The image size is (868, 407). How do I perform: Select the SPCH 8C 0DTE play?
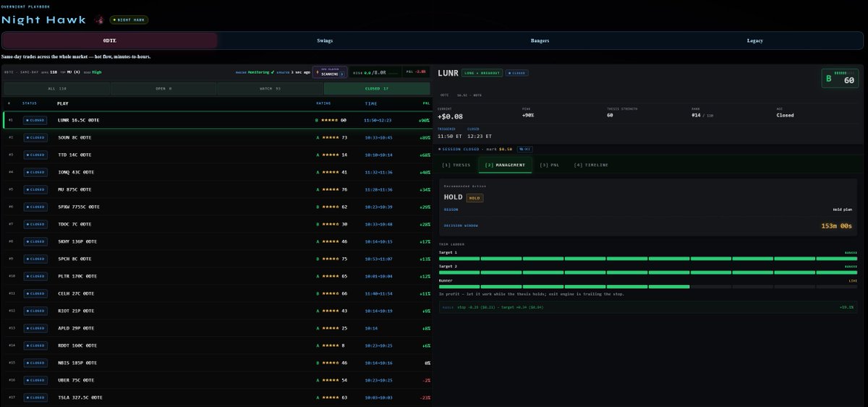[217, 259]
